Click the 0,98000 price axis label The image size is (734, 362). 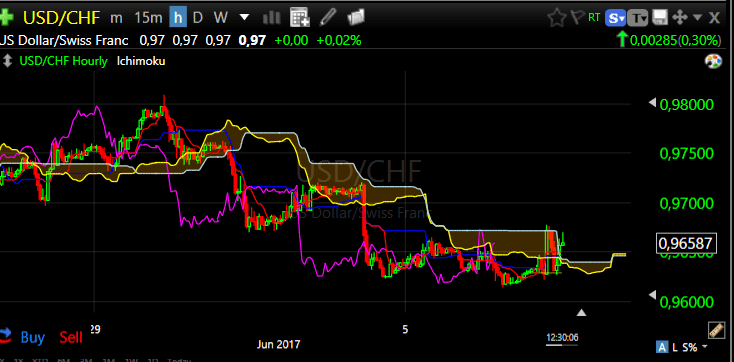(x=687, y=104)
